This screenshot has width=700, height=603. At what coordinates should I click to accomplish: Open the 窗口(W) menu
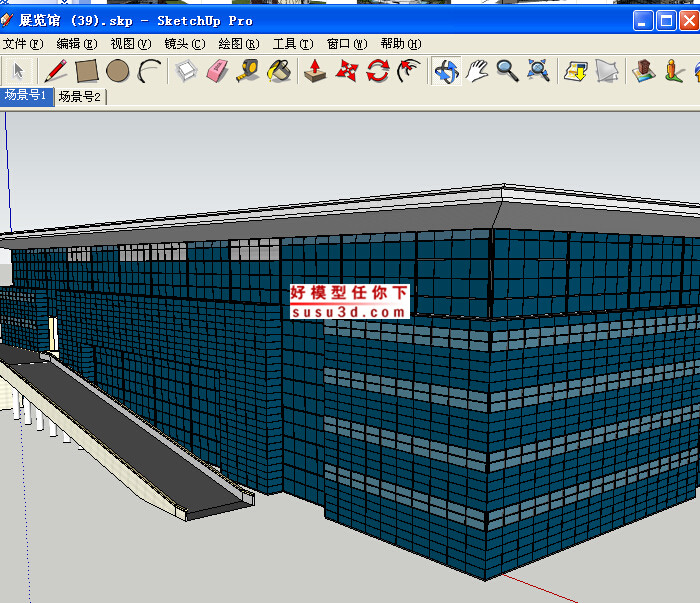pyautogui.click(x=347, y=44)
